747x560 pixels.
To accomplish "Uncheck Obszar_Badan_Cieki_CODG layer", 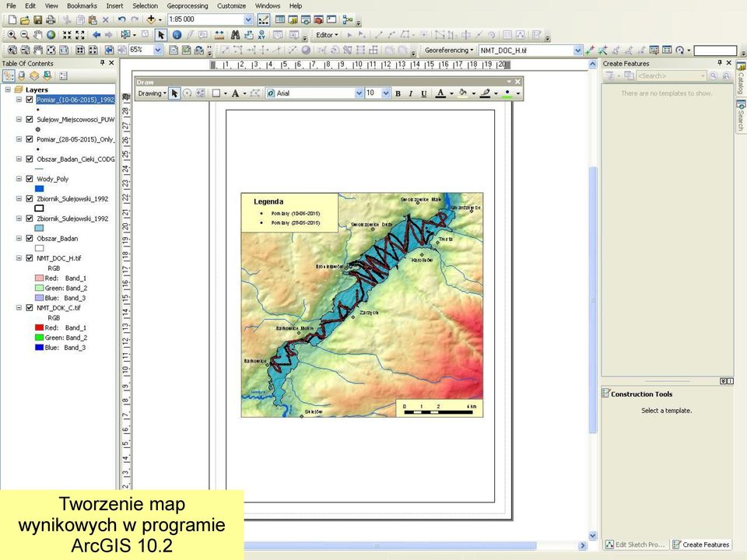I will (x=30, y=159).
